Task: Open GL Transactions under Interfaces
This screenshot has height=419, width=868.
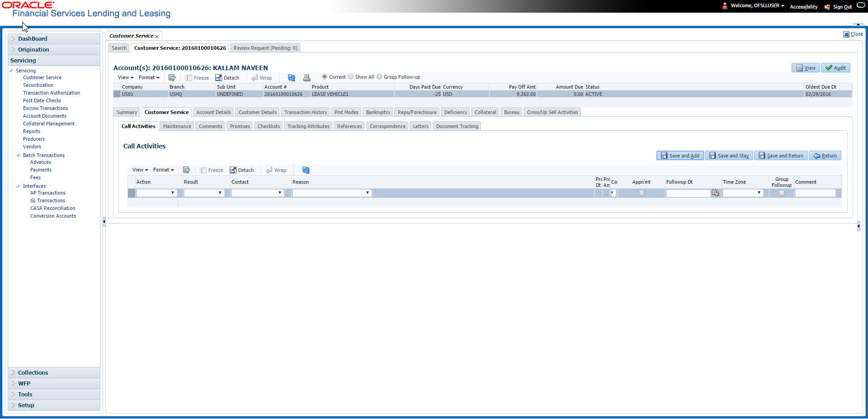Action: click(47, 200)
